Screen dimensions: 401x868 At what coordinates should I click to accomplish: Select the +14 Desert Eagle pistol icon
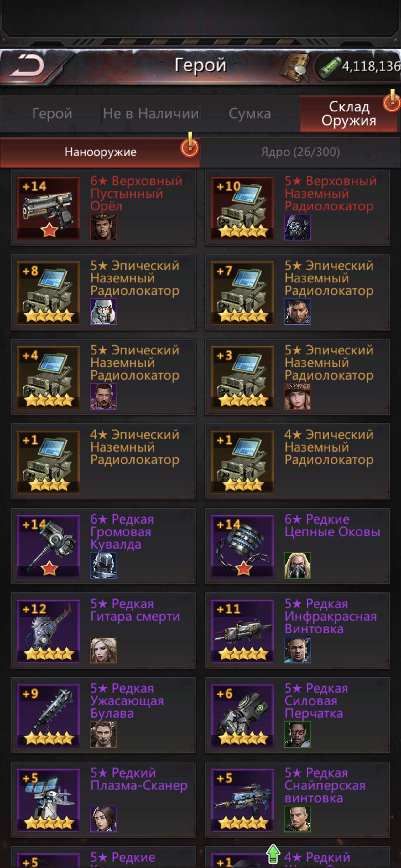pyautogui.click(x=48, y=209)
